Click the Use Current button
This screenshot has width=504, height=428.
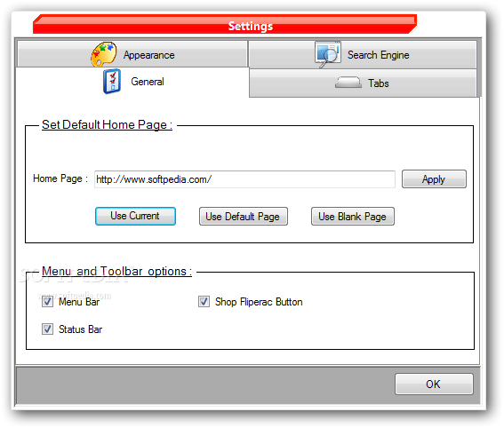pyautogui.click(x=135, y=216)
